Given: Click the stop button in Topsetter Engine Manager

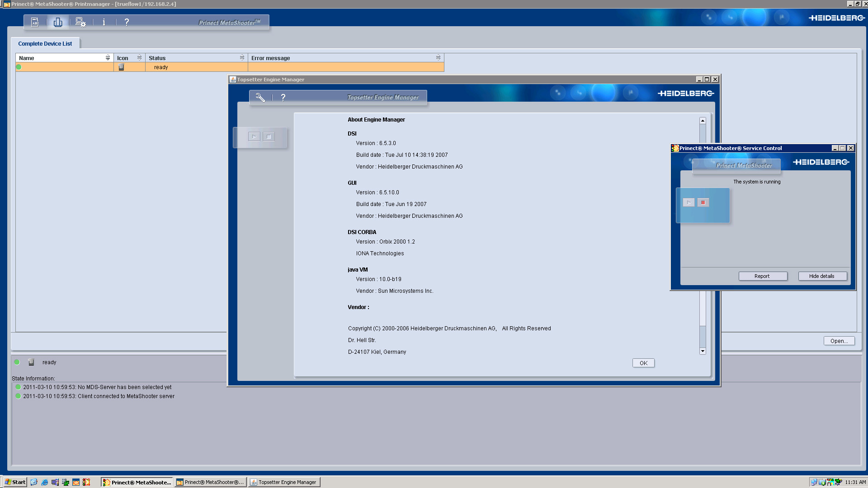Looking at the screenshot, I should (269, 136).
